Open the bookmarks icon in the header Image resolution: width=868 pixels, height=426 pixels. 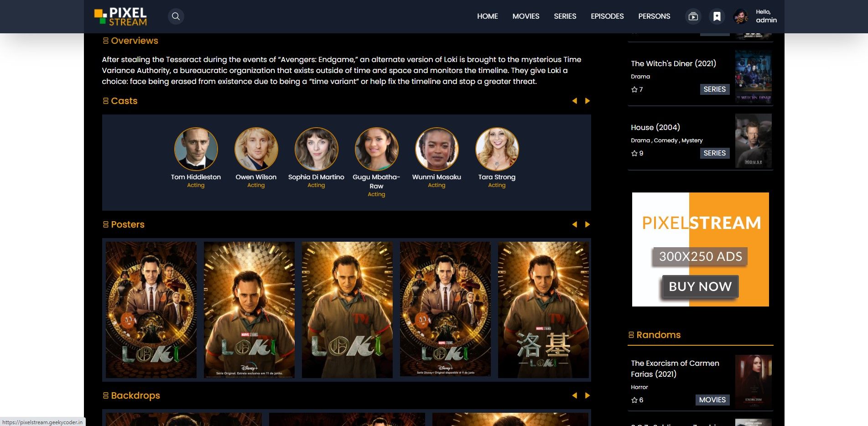pos(717,16)
